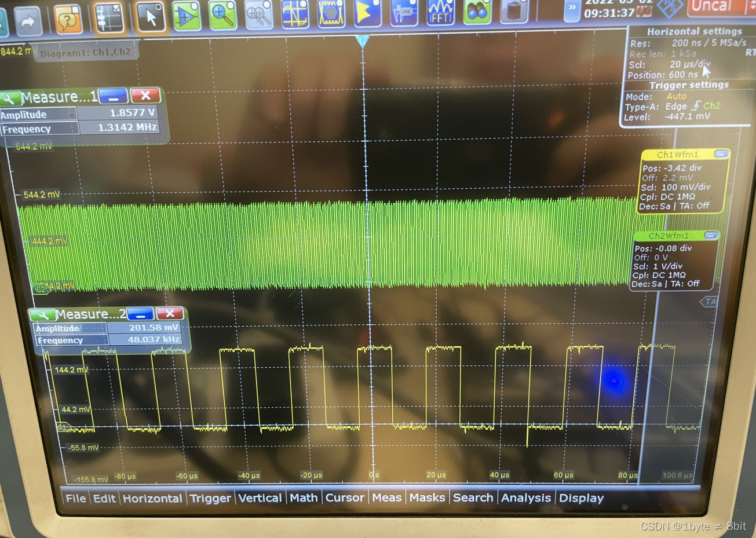Activate the FFT toolbar icon
The width and height of the screenshot is (756, 538).
coord(440,13)
